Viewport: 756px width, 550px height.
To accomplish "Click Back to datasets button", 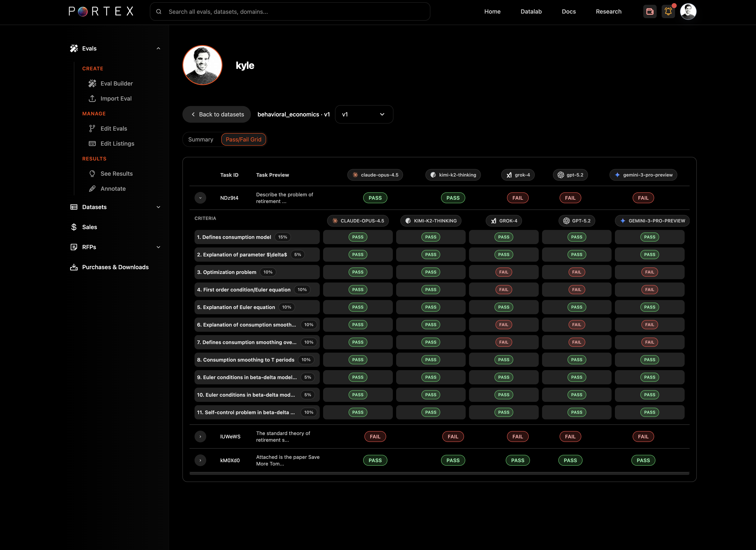I will coord(217,115).
